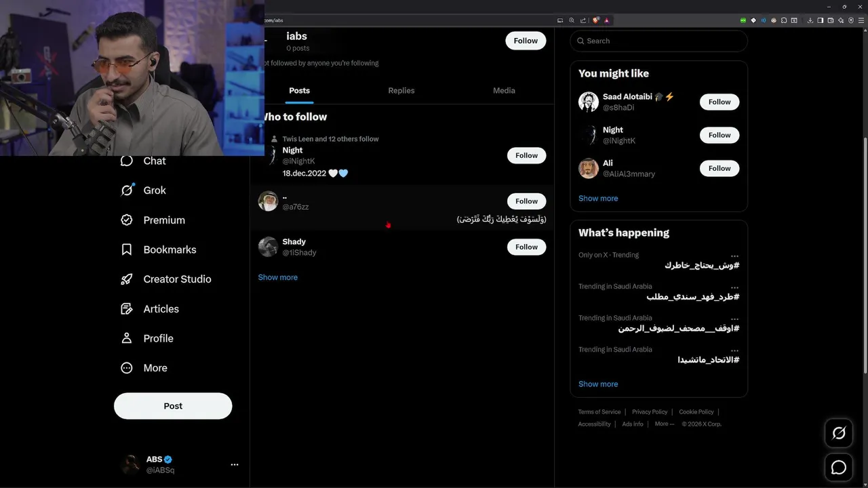
Task: Show more under Who to follow
Action: pyautogui.click(x=277, y=277)
